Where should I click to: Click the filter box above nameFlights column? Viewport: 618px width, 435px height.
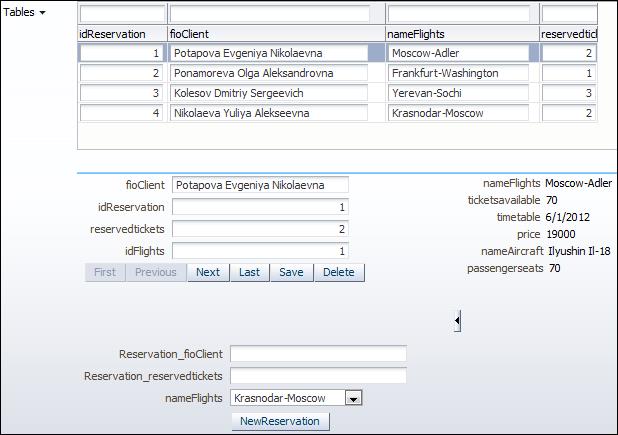point(459,14)
